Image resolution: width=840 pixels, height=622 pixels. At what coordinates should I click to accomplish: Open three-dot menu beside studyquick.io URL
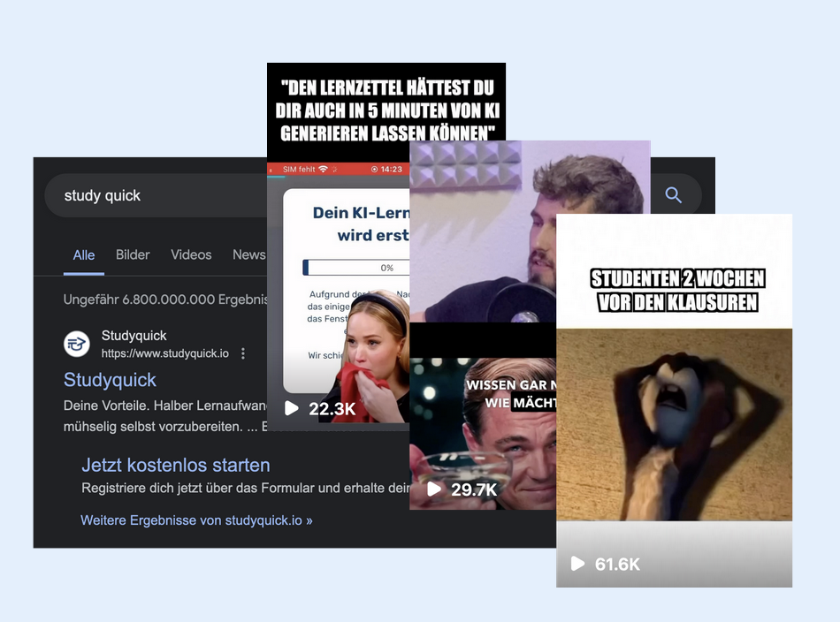(243, 353)
